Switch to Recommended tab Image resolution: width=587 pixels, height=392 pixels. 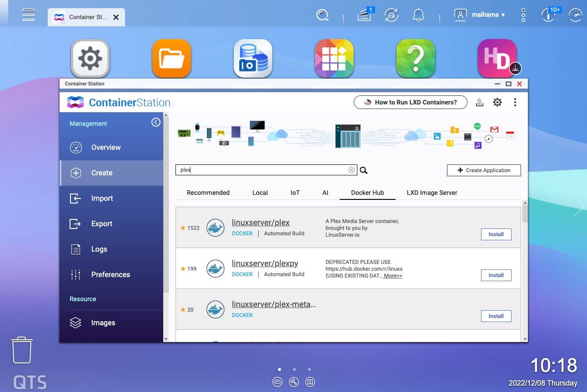coord(208,193)
